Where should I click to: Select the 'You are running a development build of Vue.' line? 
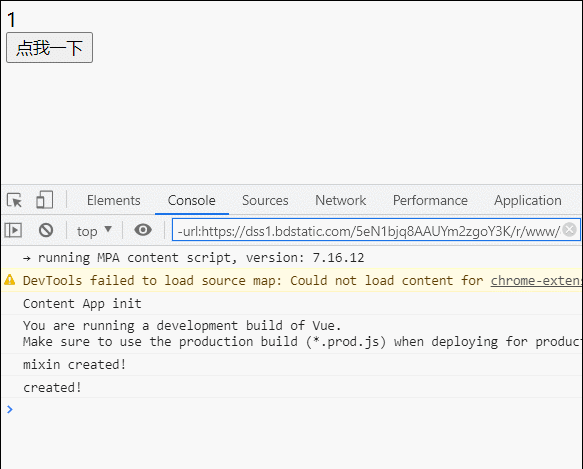coord(182,326)
